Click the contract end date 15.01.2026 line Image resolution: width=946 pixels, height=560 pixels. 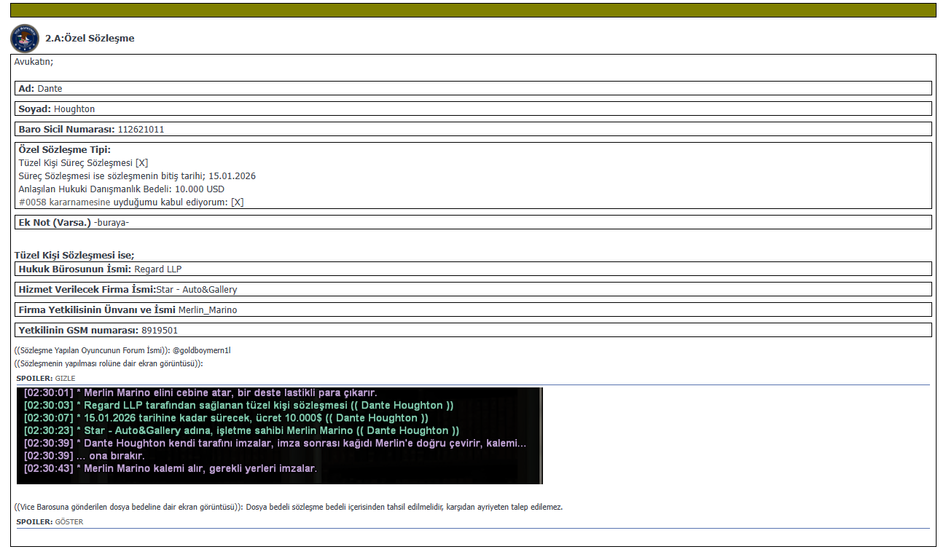pos(137,176)
